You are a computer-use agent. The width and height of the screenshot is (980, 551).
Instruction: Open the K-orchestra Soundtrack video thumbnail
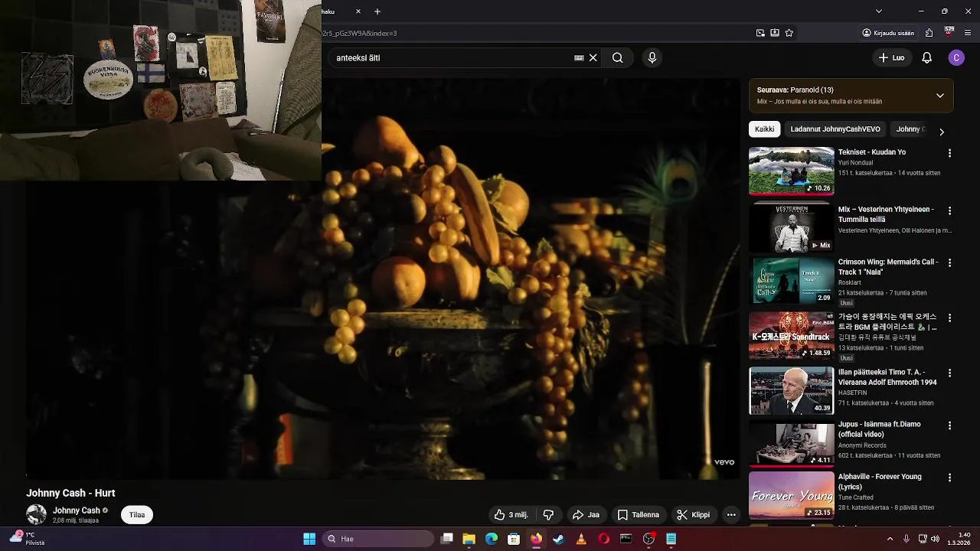792,336
